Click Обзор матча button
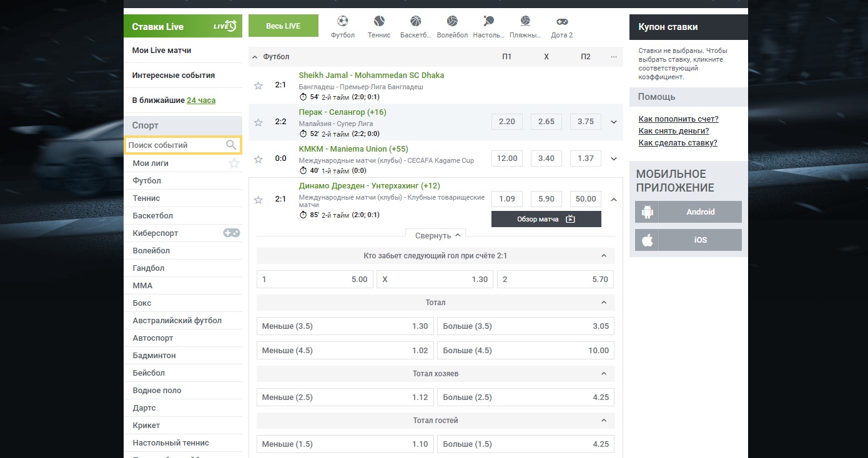Image resolution: width=868 pixels, height=458 pixels. pyautogui.click(x=546, y=219)
